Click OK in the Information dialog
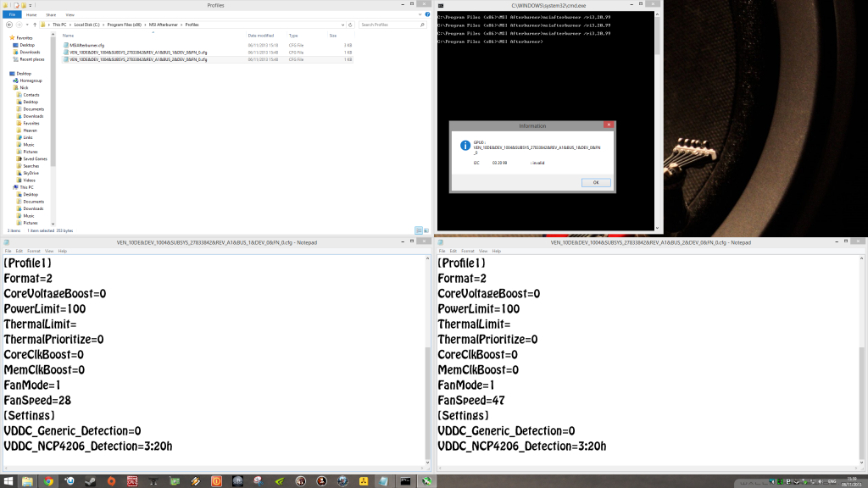 click(596, 183)
